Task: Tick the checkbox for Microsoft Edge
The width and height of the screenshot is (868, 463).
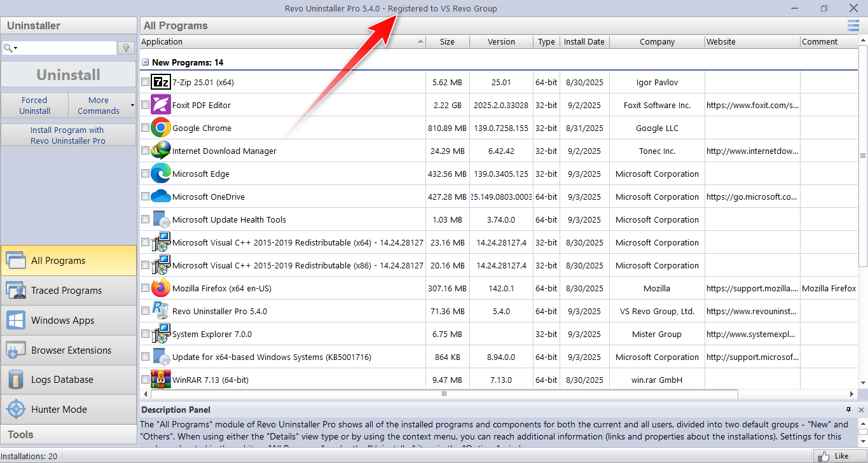Action: [x=146, y=174]
